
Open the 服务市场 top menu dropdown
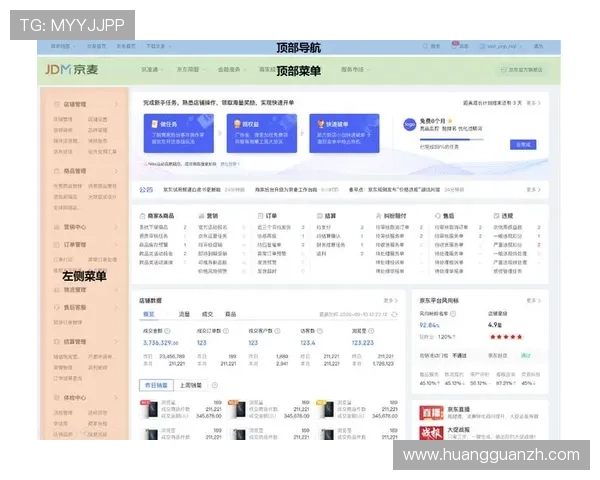pos(355,69)
